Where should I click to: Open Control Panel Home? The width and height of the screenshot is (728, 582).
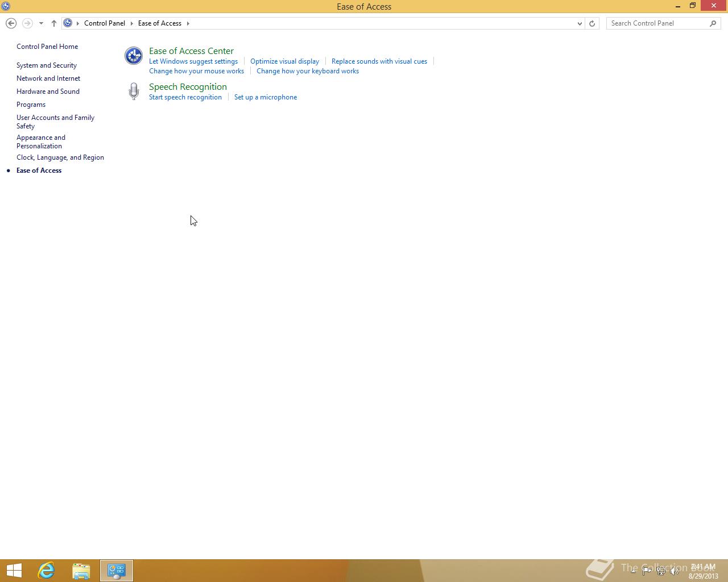pyautogui.click(x=47, y=47)
